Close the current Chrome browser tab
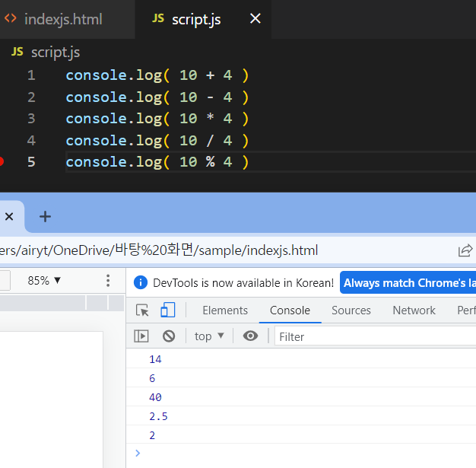Viewport: 476px width, 468px height. (x=9, y=217)
